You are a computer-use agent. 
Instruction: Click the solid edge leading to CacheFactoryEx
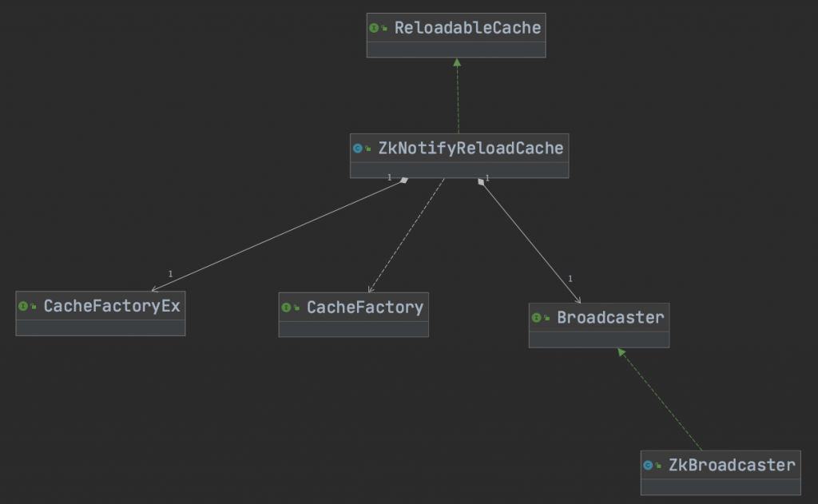280,234
